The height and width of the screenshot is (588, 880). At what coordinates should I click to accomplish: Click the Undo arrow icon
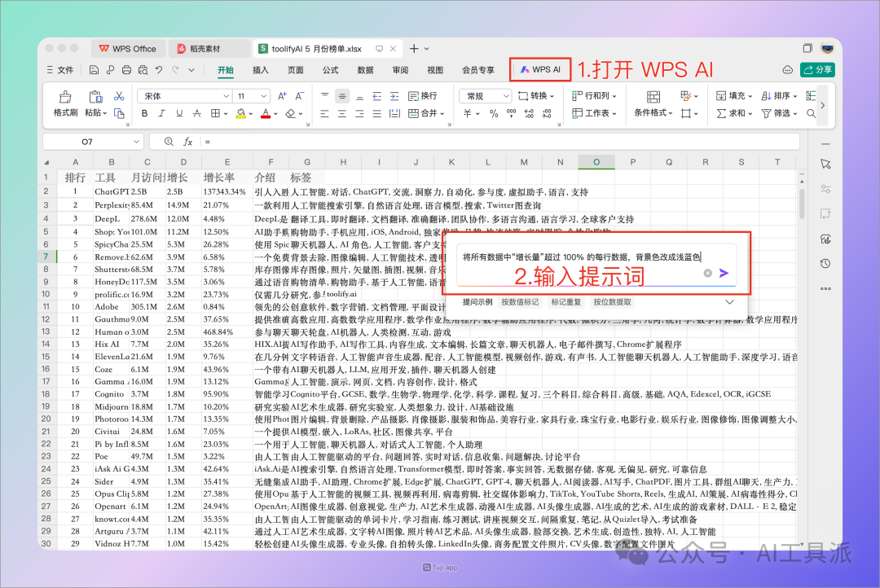pos(159,70)
